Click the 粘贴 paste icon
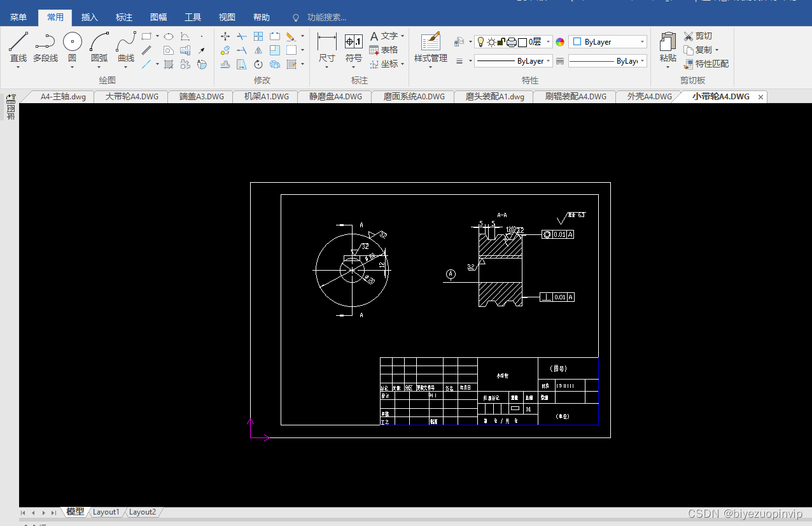The width and height of the screenshot is (812, 526). 668,42
